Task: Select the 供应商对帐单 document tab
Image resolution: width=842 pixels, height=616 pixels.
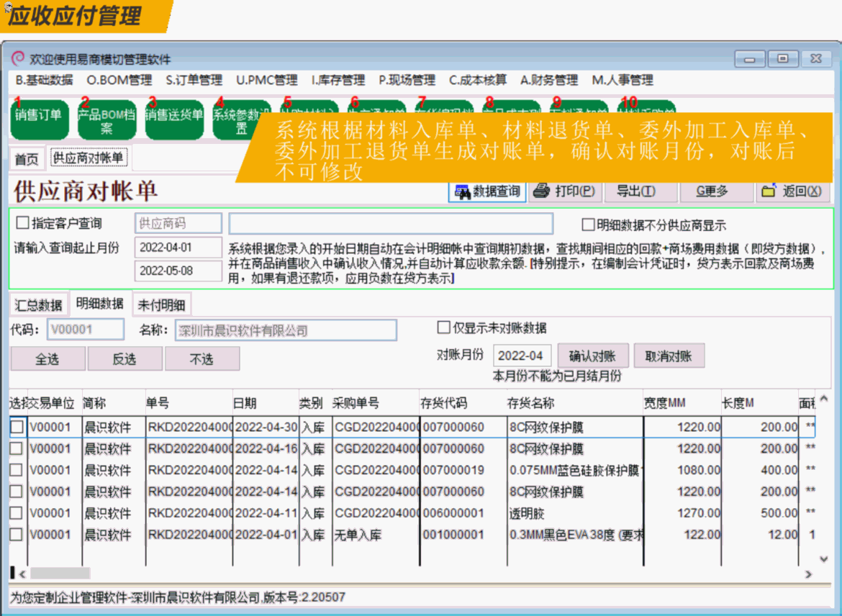Action: [89, 158]
